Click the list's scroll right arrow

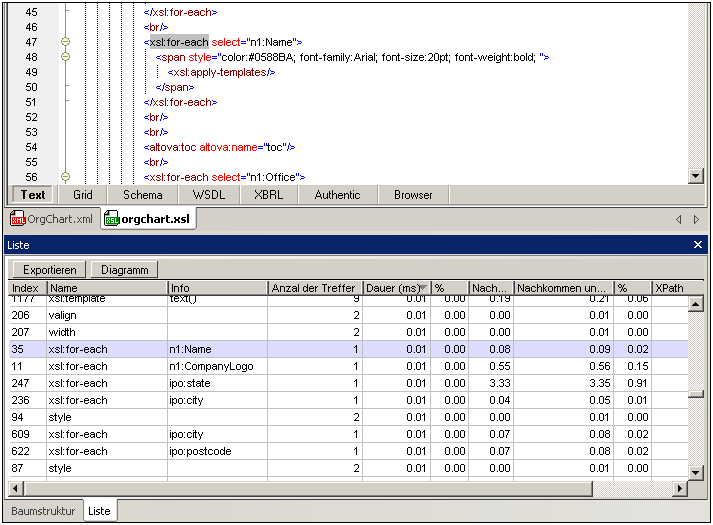[x=680, y=489]
